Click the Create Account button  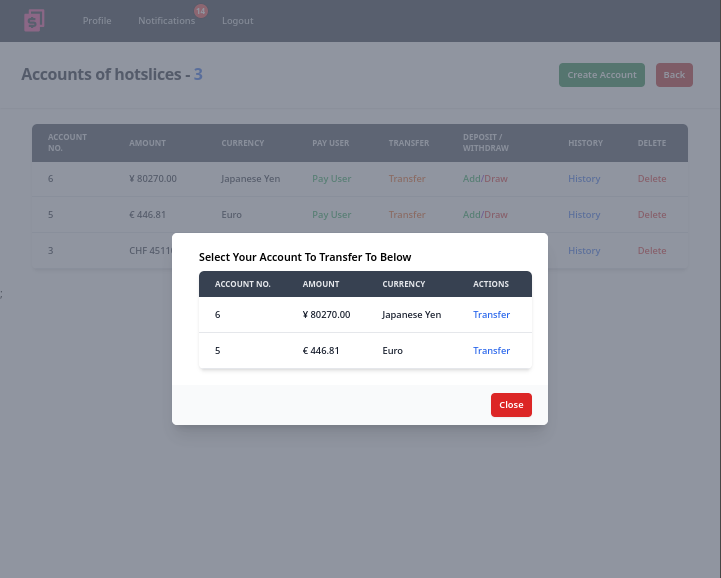[602, 75]
